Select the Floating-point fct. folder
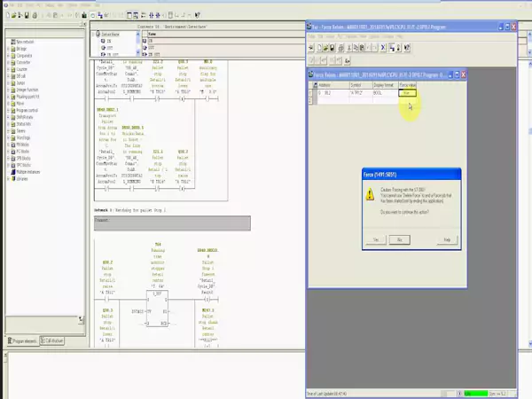 (x=27, y=97)
